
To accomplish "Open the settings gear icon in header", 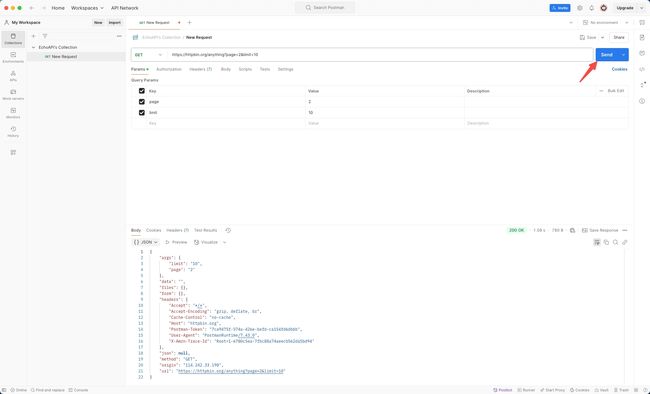I will (x=580, y=8).
